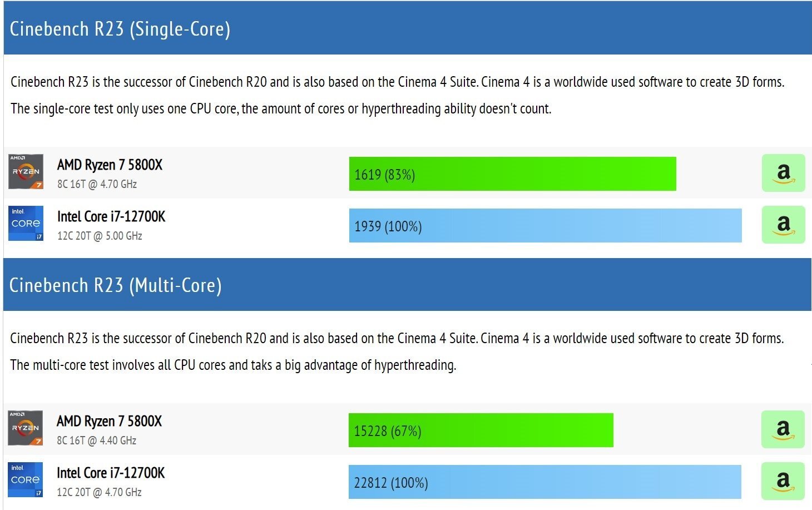
Task: Click Amazon icon beside 22812 multi-core score
Action: (x=783, y=481)
